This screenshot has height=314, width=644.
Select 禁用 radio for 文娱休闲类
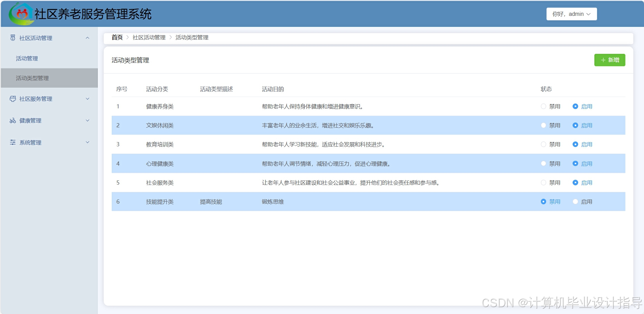pos(543,125)
